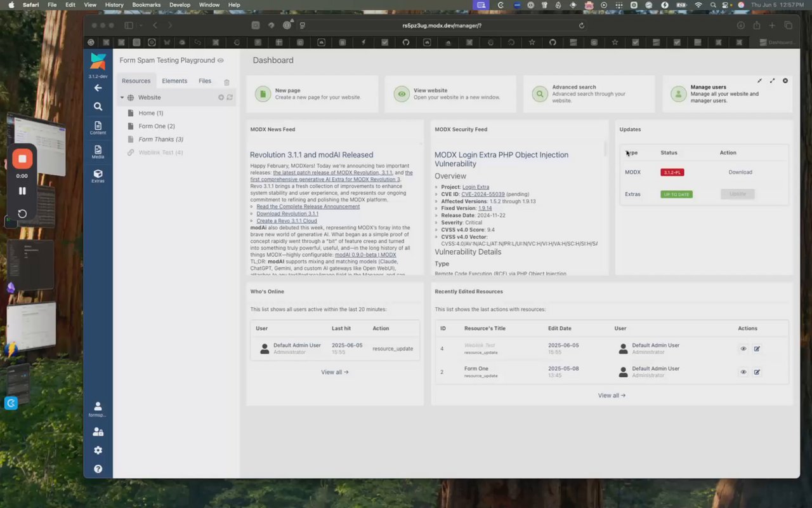Viewport: 812px width, 508px height.
Task: Open the help question mark icon
Action: click(98, 469)
